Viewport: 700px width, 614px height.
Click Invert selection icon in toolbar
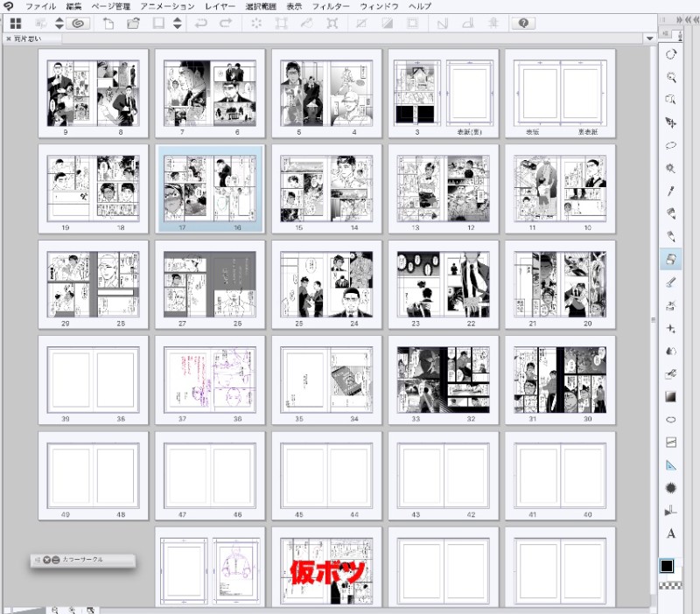point(387,24)
